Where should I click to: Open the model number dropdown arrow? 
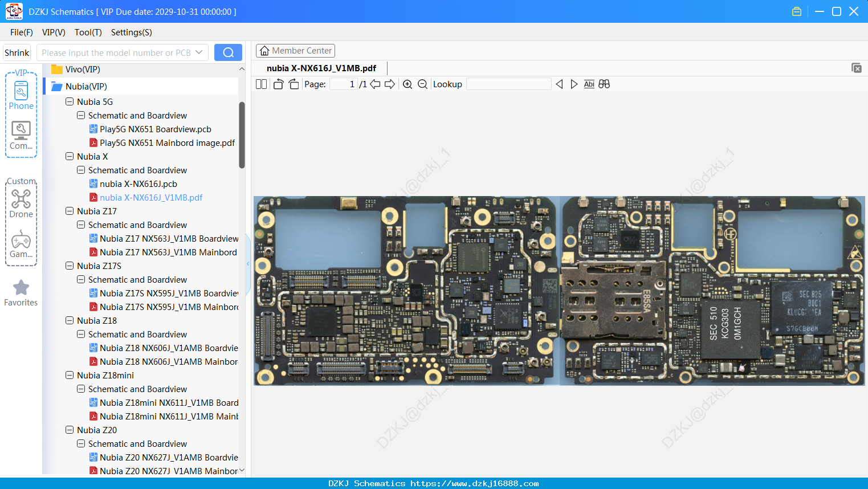pyautogui.click(x=199, y=52)
